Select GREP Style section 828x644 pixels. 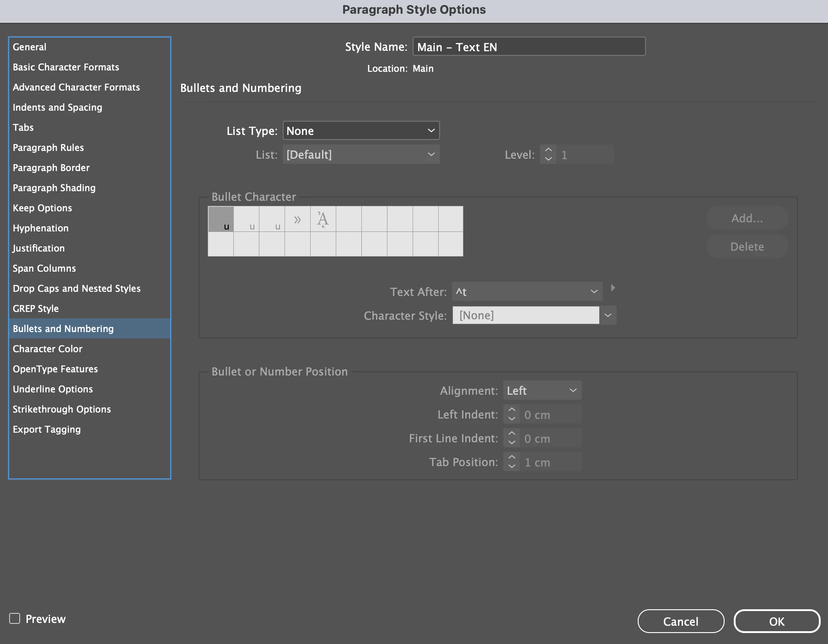[90, 308]
